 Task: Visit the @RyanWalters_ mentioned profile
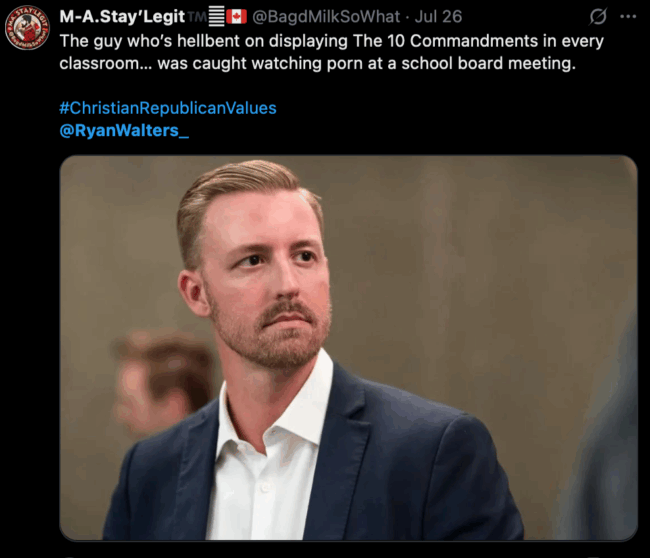[x=124, y=131]
